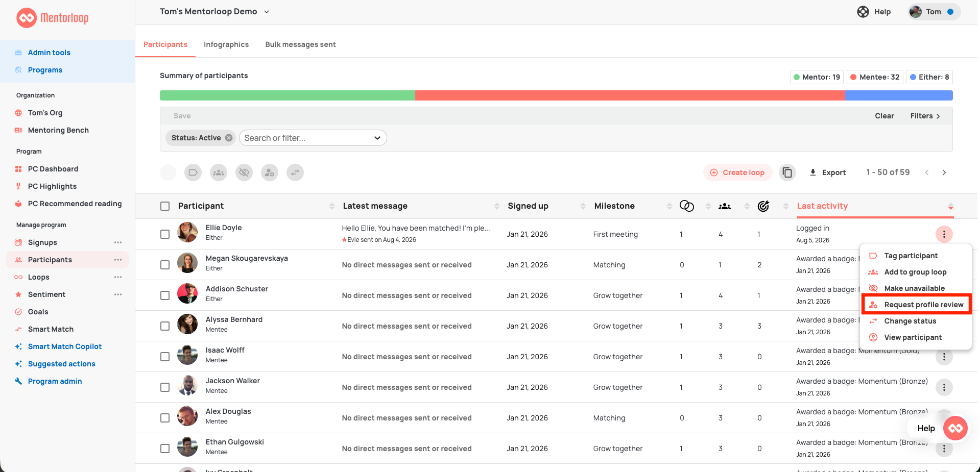Image resolution: width=980 pixels, height=472 pixels.
Task: Remove the Status: Active filter chip
Action: point(229,138)
